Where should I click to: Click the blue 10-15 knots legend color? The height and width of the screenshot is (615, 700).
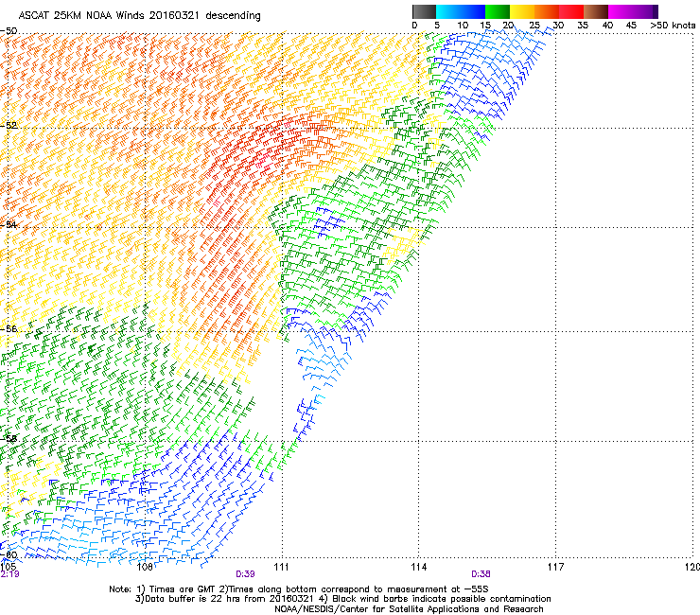[473, 11]
